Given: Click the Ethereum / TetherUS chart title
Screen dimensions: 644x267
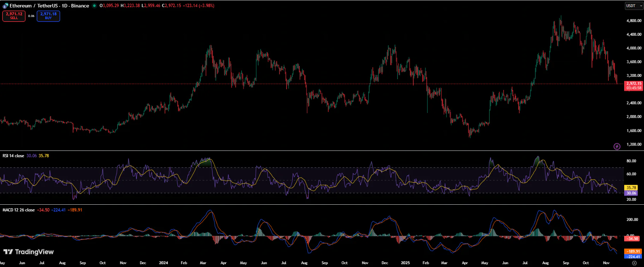Looking at the screenshot, I should click(49, 6).
